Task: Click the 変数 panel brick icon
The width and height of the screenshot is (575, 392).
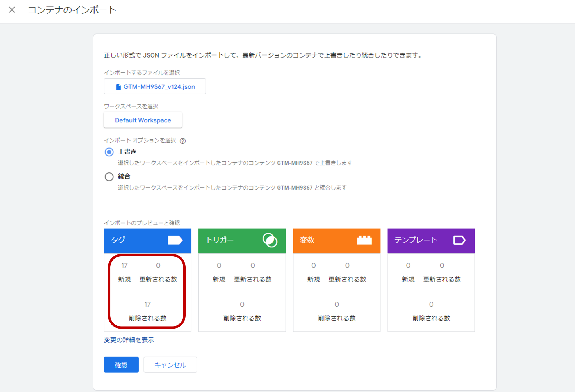Action: click(365, 240)
